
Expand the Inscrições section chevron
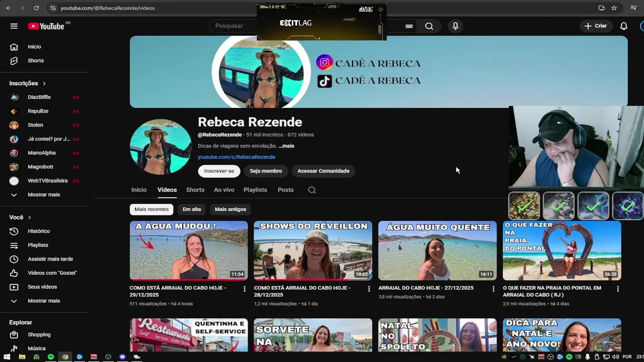pyautogui.click(x=44, y=83)
